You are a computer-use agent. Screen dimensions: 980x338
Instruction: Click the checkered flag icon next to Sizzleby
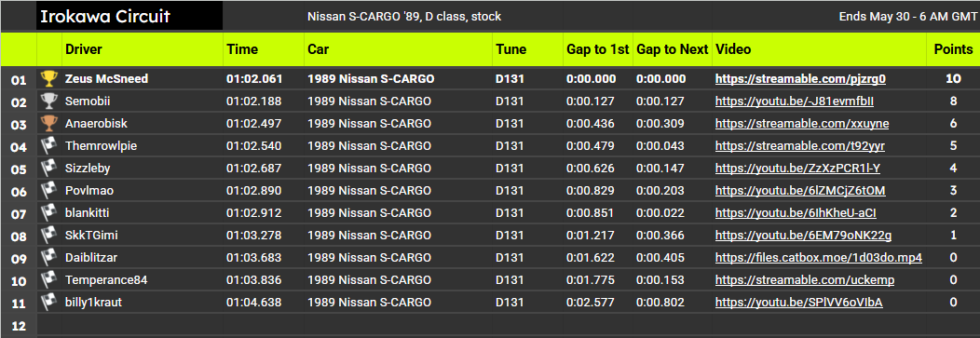pos(48,168)
